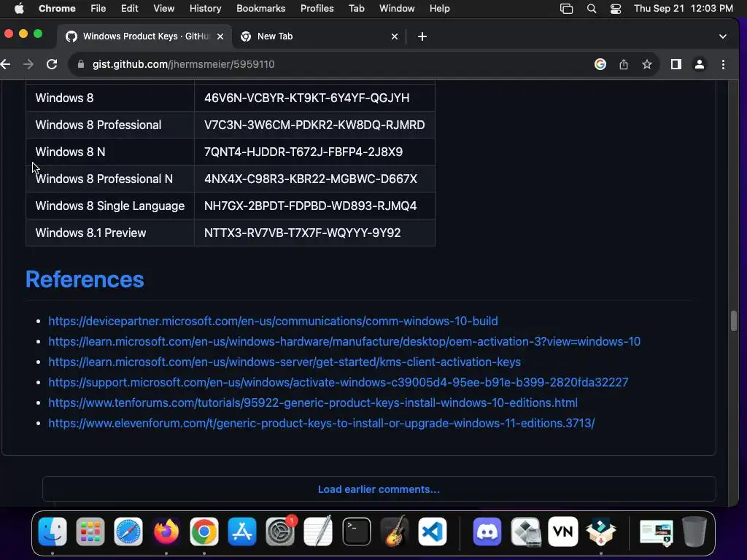Image resolution: width=747 pixels, height=560 pixels.
Task: Open the Google icon in the address bar
Action: 600,64
